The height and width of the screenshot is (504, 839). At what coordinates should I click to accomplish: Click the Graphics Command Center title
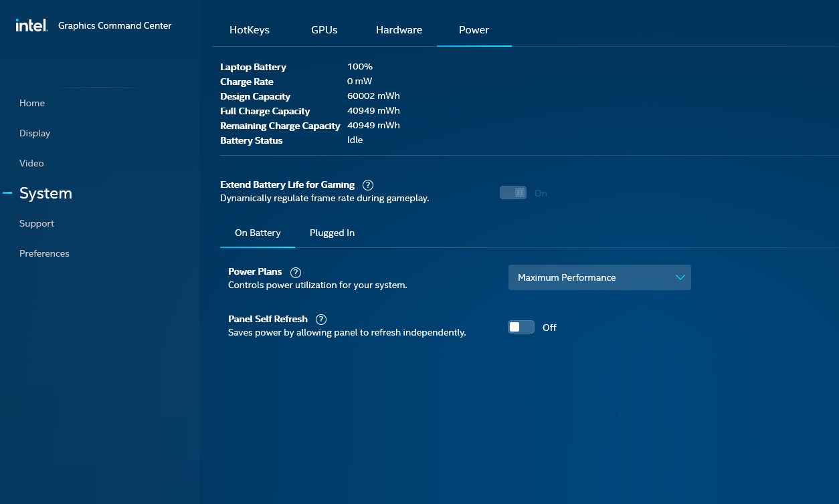click(x=115, y=25)
